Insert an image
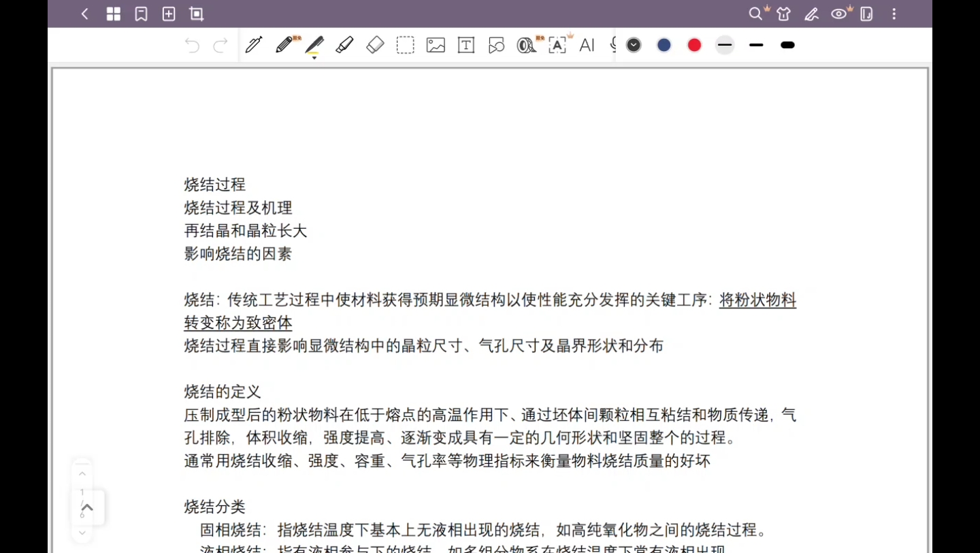 tap(436, 45)
